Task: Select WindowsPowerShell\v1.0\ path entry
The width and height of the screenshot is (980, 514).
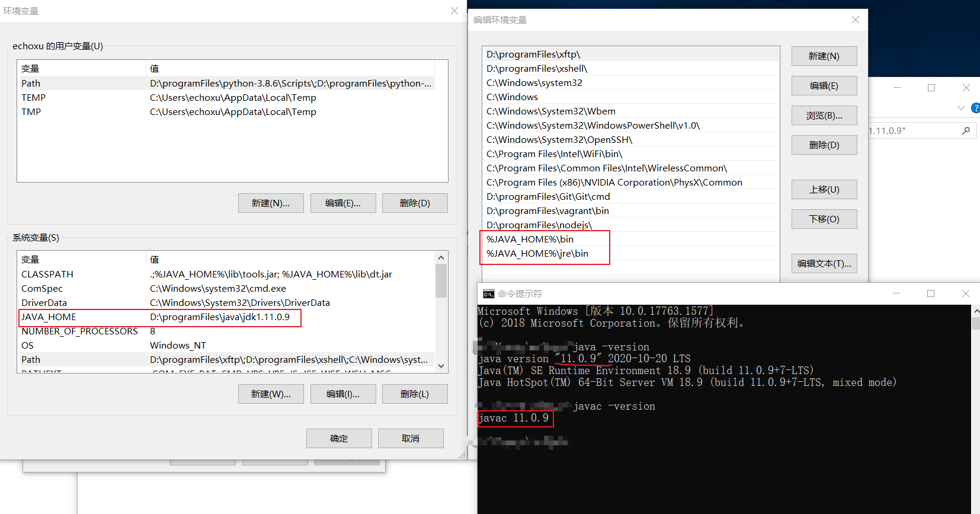Action: pos(631,126)
